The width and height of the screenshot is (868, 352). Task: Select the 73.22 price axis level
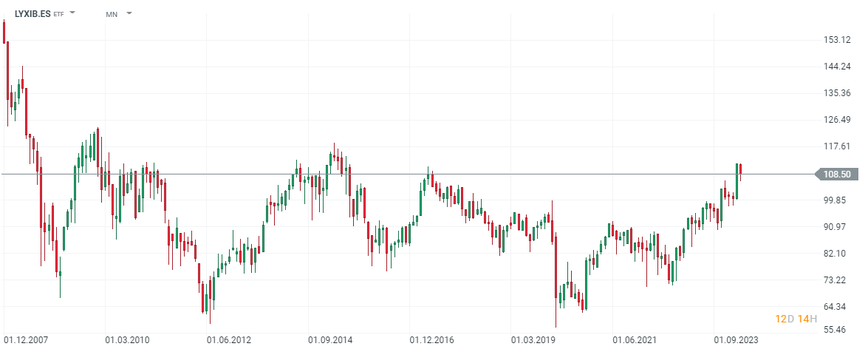point(836,280)
